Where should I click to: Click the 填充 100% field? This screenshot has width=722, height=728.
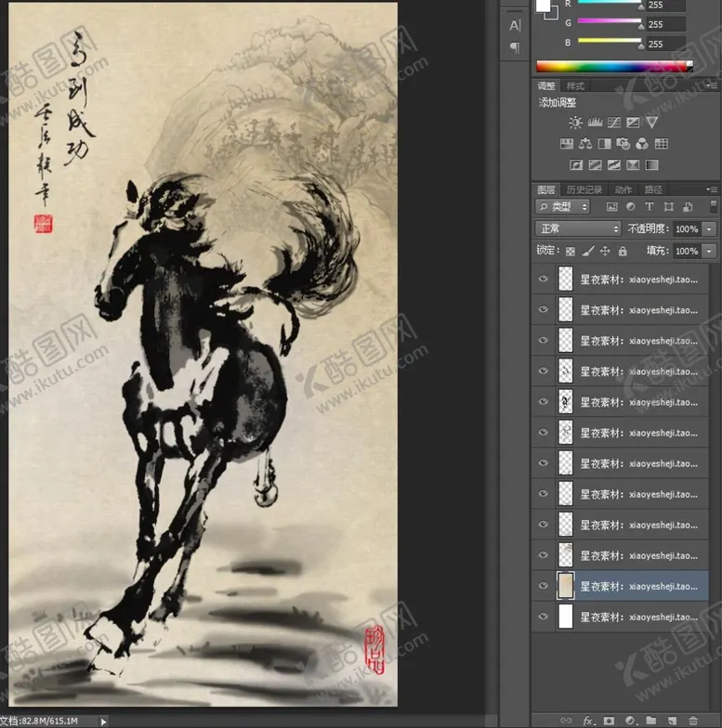coord(688,251)
